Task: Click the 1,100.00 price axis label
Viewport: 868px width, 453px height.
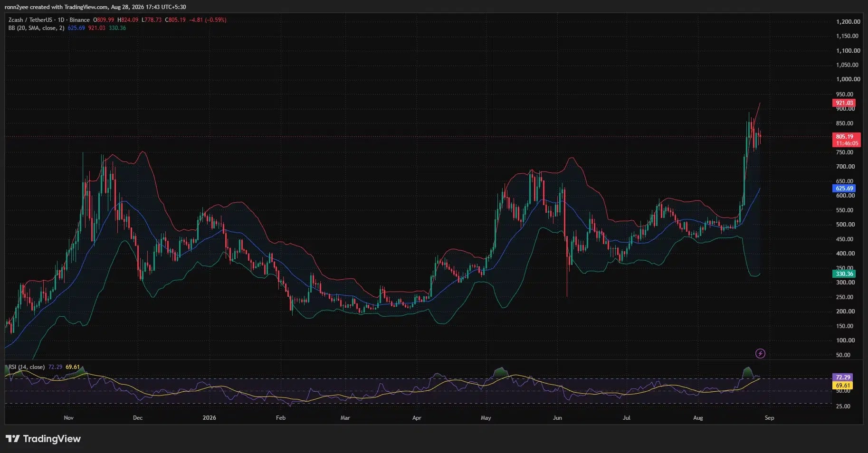Action: pyautogui.click(x=848, y=51)
